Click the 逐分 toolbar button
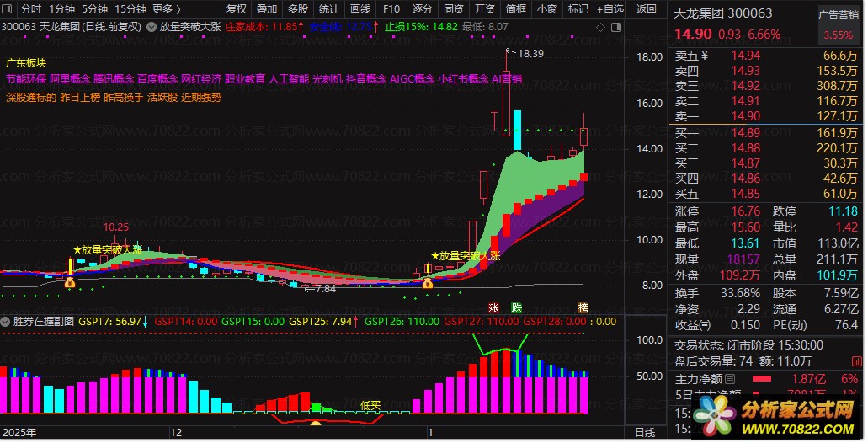The width and height of the screenshot is (868, 443). point(423,9)
